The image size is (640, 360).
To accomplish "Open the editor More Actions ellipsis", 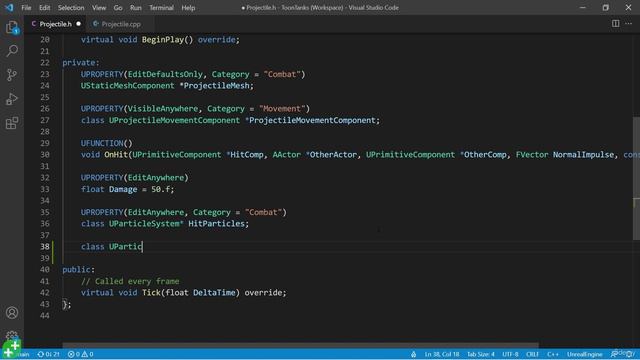I will (x=629, y=24).
